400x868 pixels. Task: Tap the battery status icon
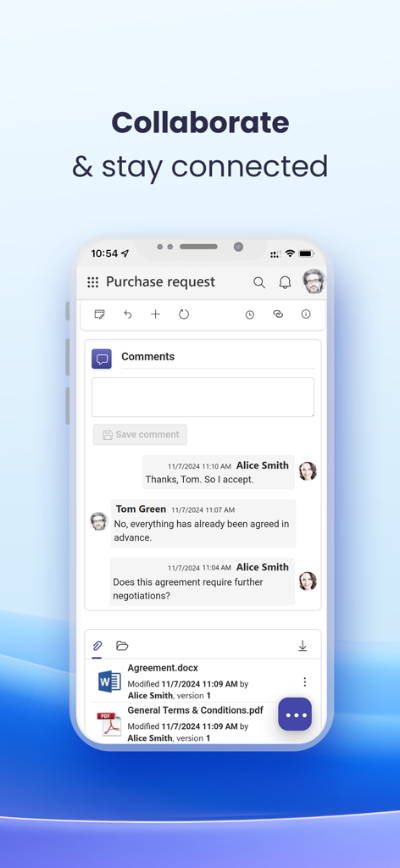pyautogui.click(x=307, y=253)
